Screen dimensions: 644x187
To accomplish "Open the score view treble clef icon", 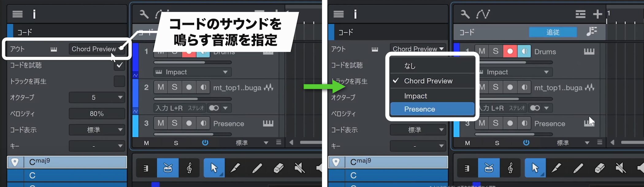I will 511,168.
